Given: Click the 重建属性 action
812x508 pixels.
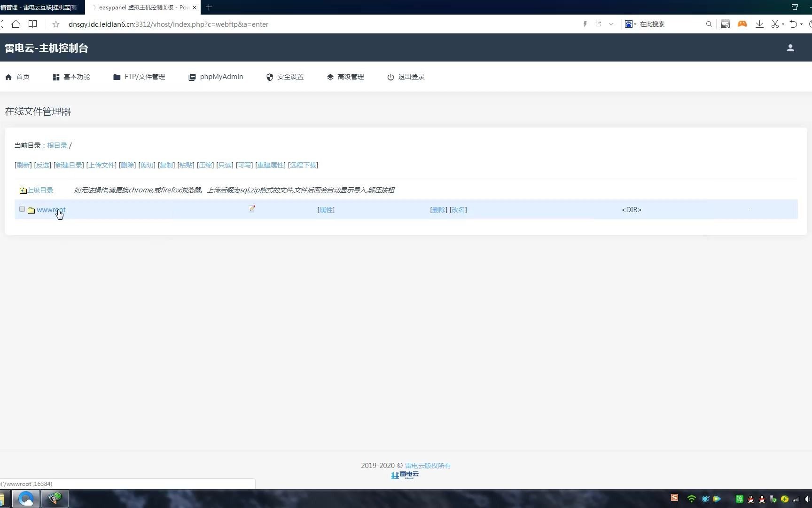Looking at the screenshot, I should coord(270,165).
